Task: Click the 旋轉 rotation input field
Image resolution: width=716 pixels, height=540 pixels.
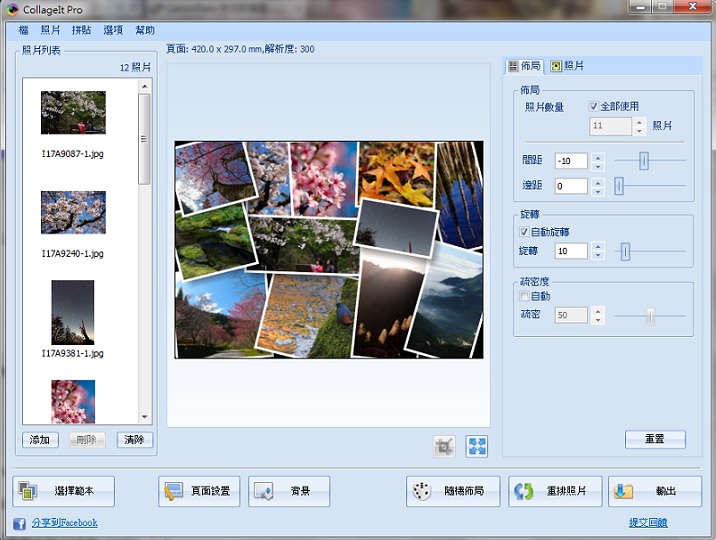Action: tap(571, 251)
